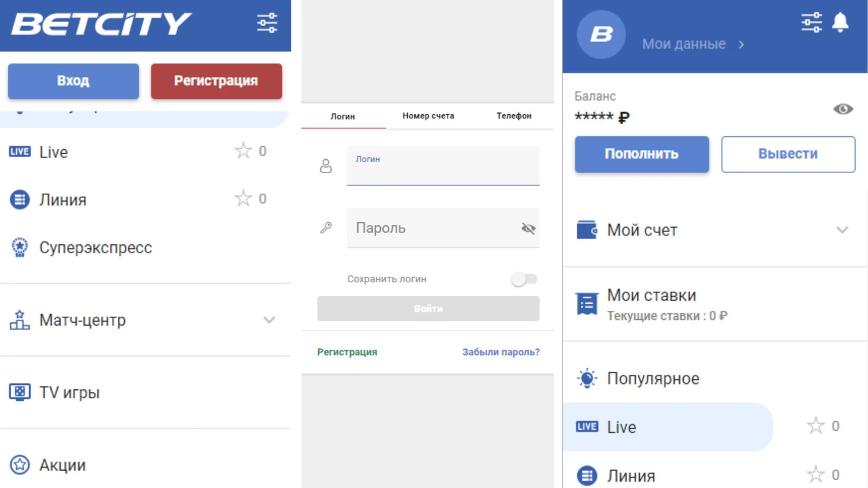Open the Мои данные profile link
This screenshot has height=488, width=868.
(684, 44)
